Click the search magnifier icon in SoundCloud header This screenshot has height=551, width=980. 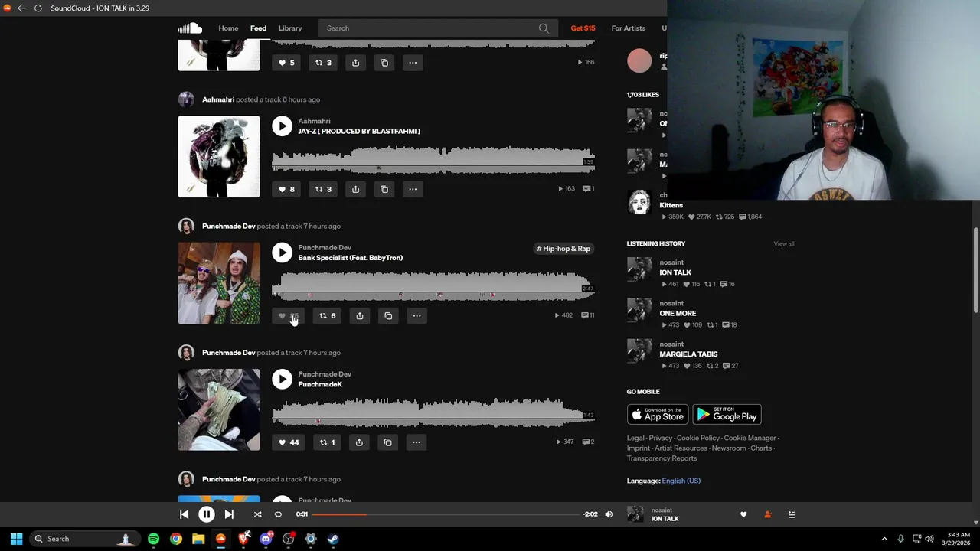click(x=544, y=28)
